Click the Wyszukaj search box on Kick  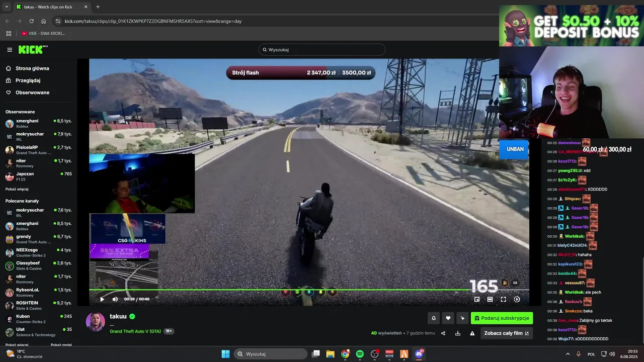pyautogui.click(x=322, y=50)
